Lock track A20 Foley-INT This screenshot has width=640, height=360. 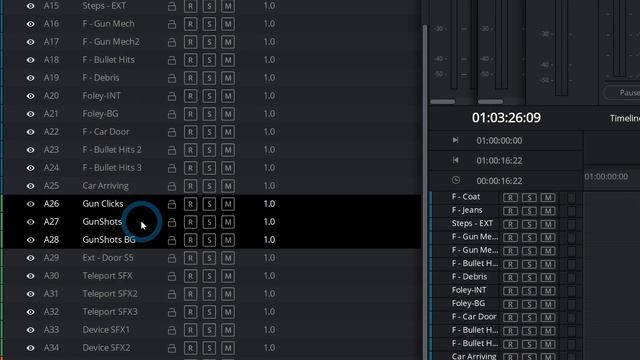pyautogui.click(x=172, y=96)
